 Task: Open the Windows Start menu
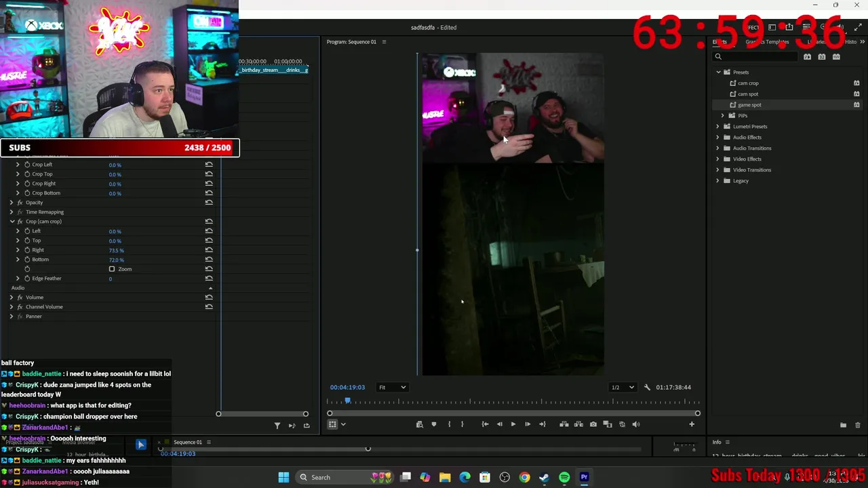(283, 477)
